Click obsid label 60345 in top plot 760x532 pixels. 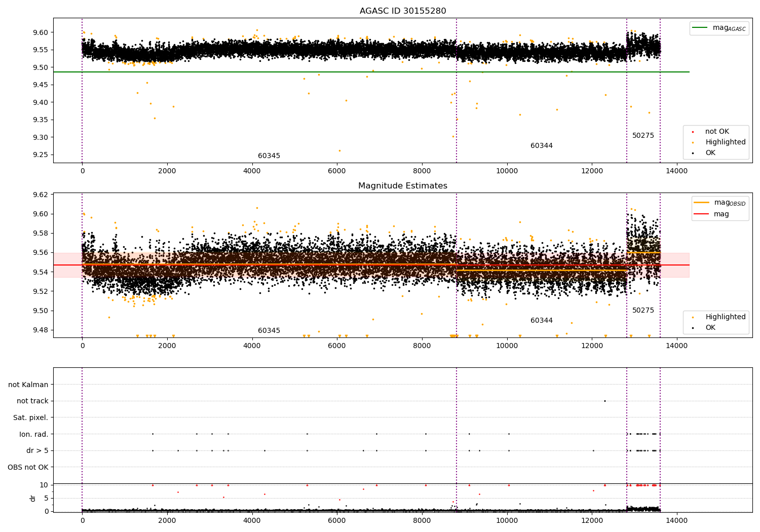269,156
